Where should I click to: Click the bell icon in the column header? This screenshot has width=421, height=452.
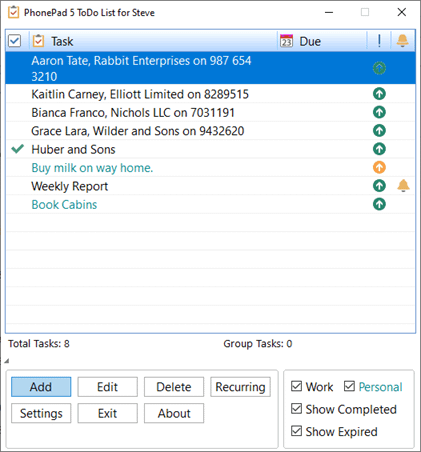[x=402, y=41]
